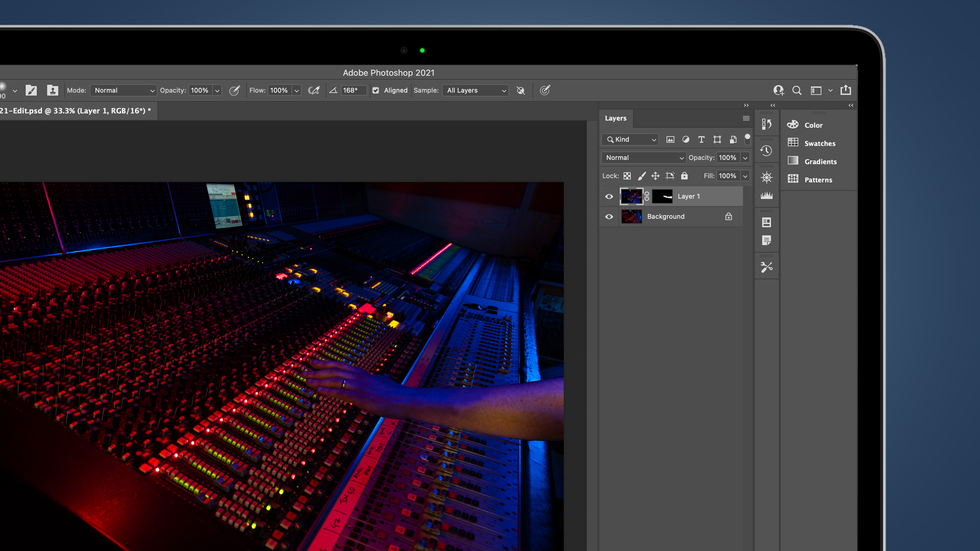Hide Layer 1 with eye icon
Image resolution: width=980 pixels, height=551 pixels.
[x=609, y=196]
